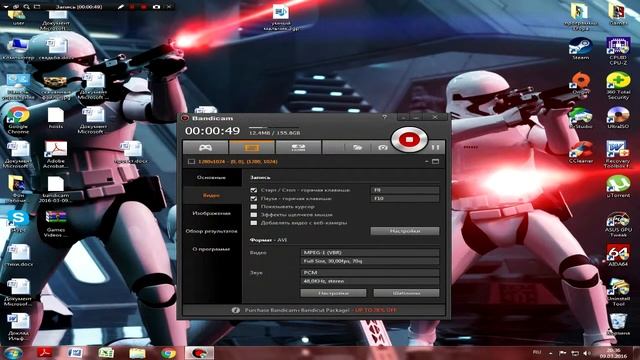
Task: Open the AIDA64 desktop shortcut
Action: [618, 256]
